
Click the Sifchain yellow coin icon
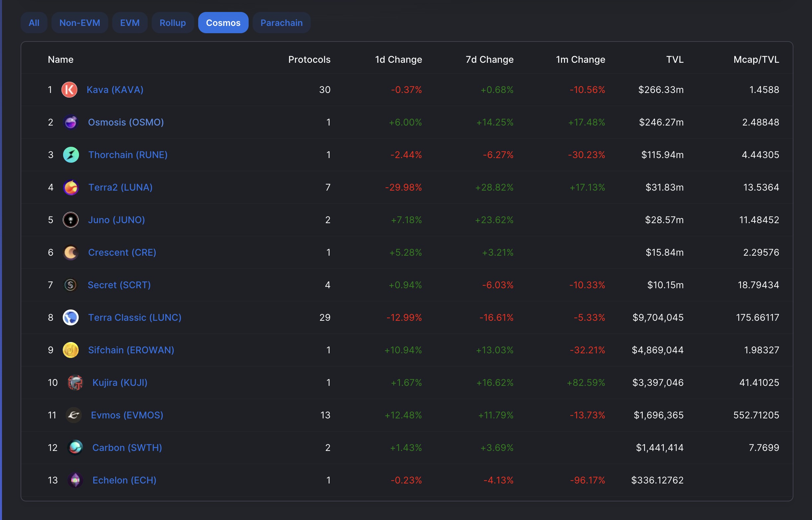pyautogui.click(x=70, y=350)
